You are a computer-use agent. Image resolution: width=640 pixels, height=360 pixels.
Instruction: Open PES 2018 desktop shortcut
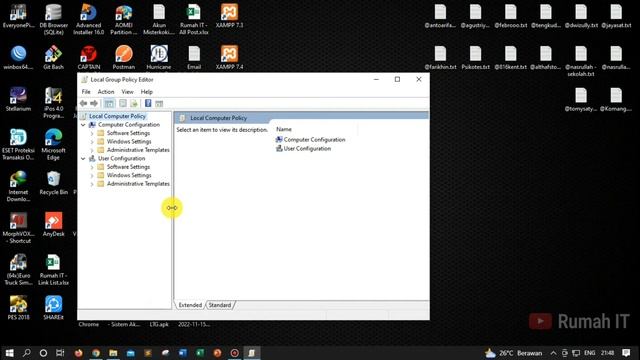(x=18, y=308)
